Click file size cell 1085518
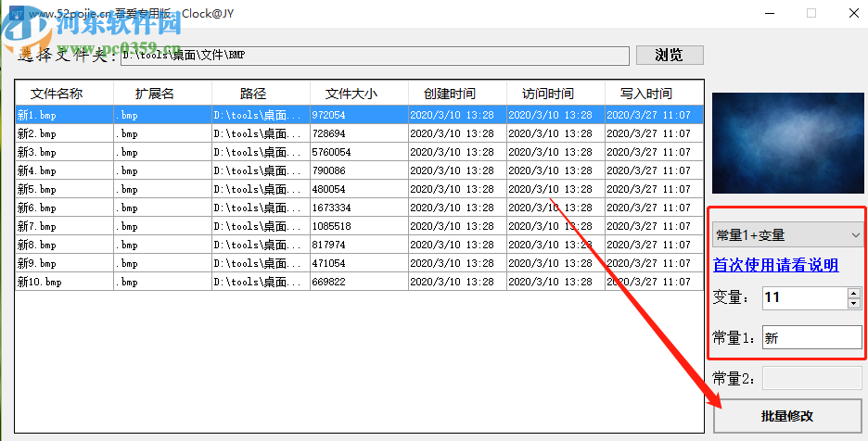This screenshot has height=441, width=868. point(359,226)
